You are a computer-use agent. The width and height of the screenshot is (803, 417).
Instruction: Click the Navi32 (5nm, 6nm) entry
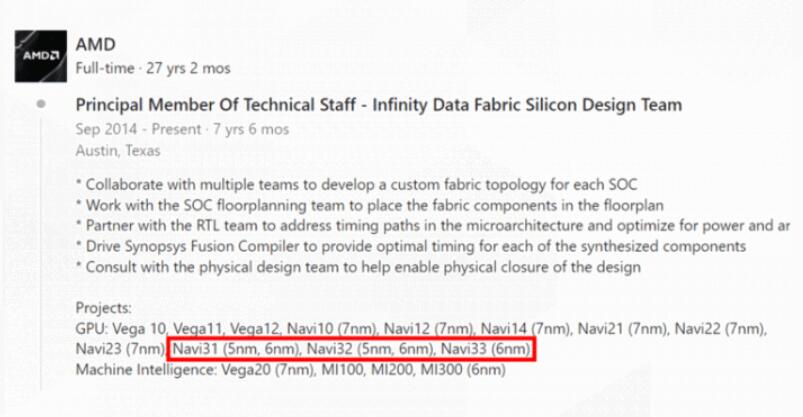pos(370,349)
